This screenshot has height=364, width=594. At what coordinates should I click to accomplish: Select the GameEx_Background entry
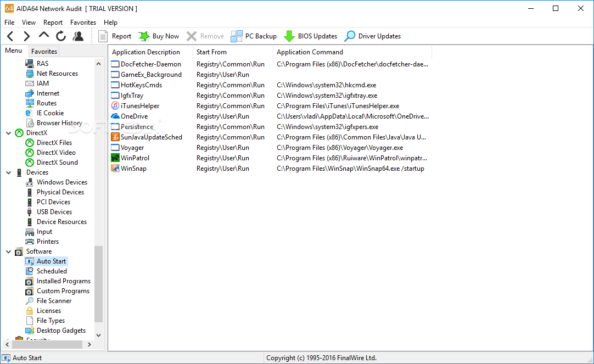coord(151,75)
